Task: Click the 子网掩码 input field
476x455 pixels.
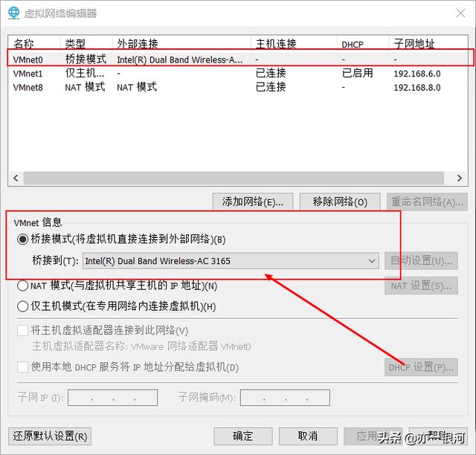Action: pos(285,398)
